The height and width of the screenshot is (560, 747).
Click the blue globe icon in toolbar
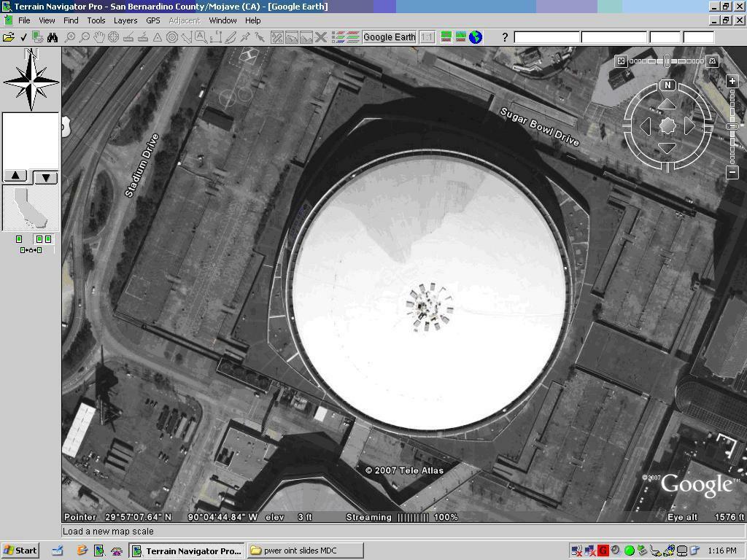(476, 37)
